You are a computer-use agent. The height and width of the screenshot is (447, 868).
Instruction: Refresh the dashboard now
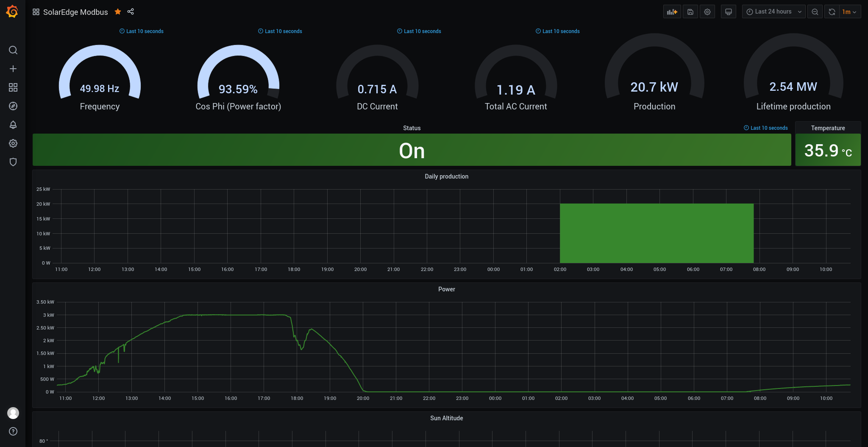coord(832,12)
